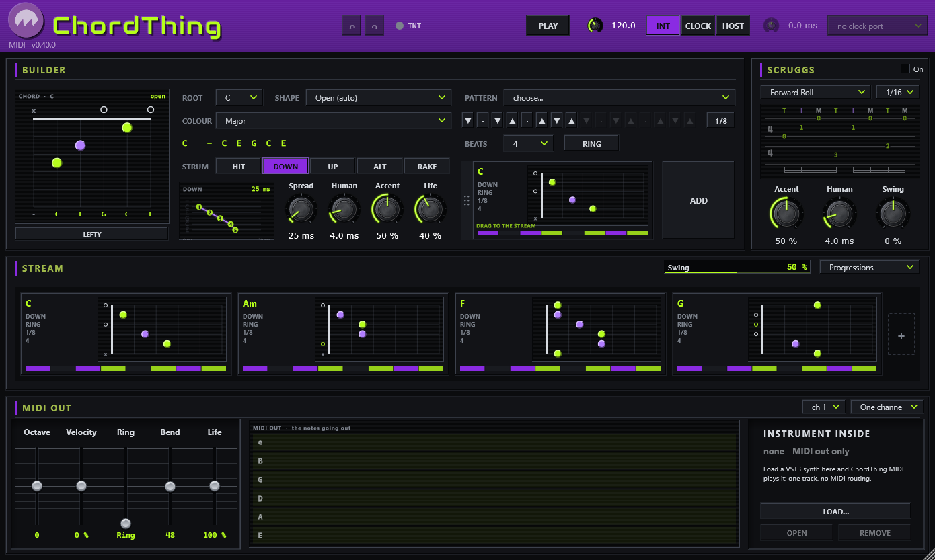Screen dimensions: 935x560
Task: Enable the Scruggs On checkbox
Action: [905, 69]
